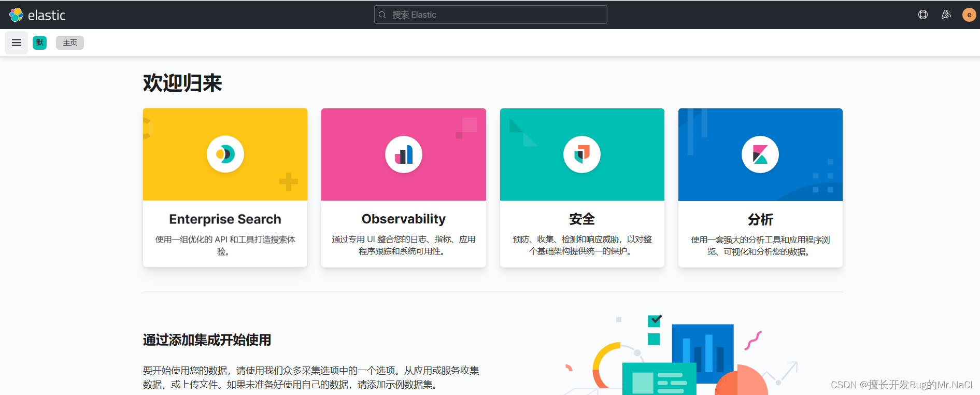Image resolution: width=980 pixels, height=395 pixels.
Task: Click the security description starting 预防、收集
Action: (x=582, y=245)
